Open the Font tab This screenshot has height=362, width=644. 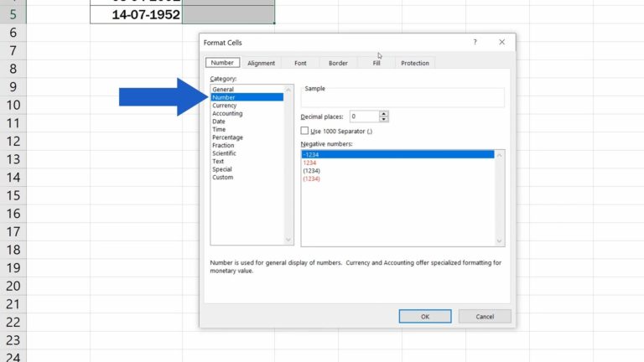point(300,63)
